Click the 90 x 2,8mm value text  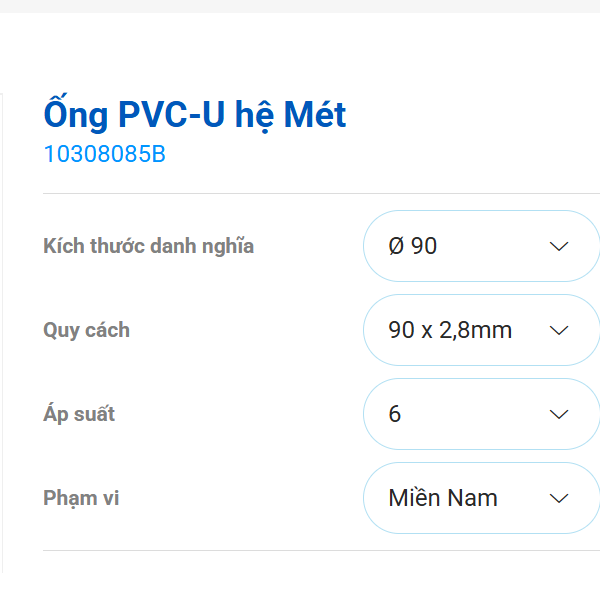pyautogui.click(x=450, y=330)
